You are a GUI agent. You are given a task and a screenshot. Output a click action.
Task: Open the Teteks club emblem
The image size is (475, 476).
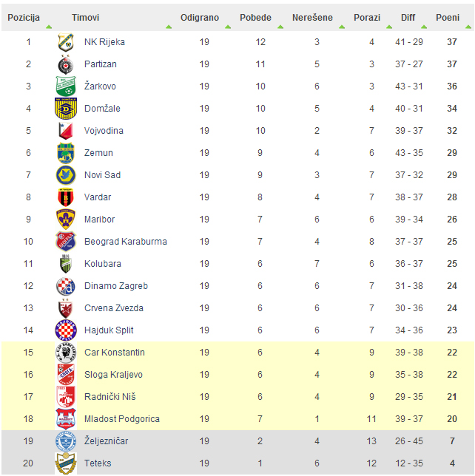(x=66, y=463)
